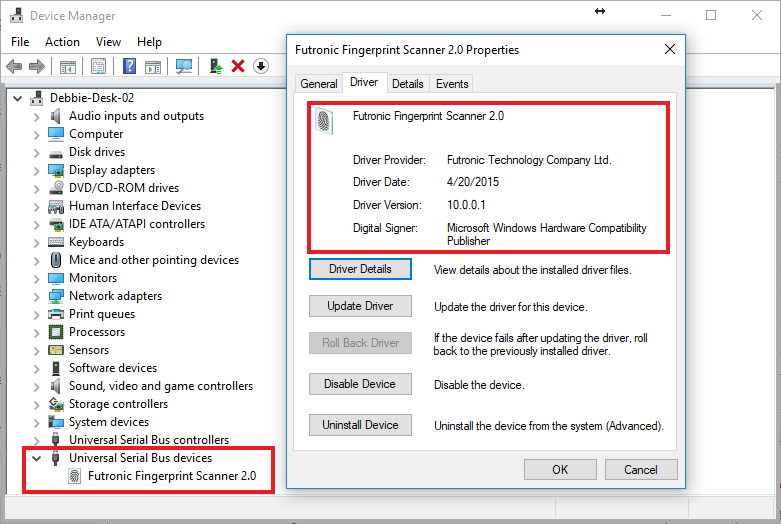Select the Debbie-Desk-02 computer name
The width and height of the screenshot is (781, 524).
(92, 98)
